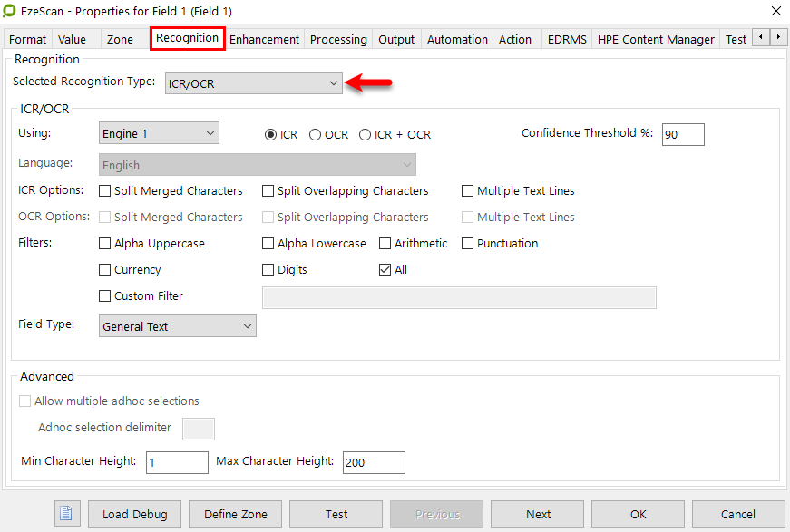Click the document icon beside Load Debug
This screenshot has height=532, width=790.
pos(66,514)
